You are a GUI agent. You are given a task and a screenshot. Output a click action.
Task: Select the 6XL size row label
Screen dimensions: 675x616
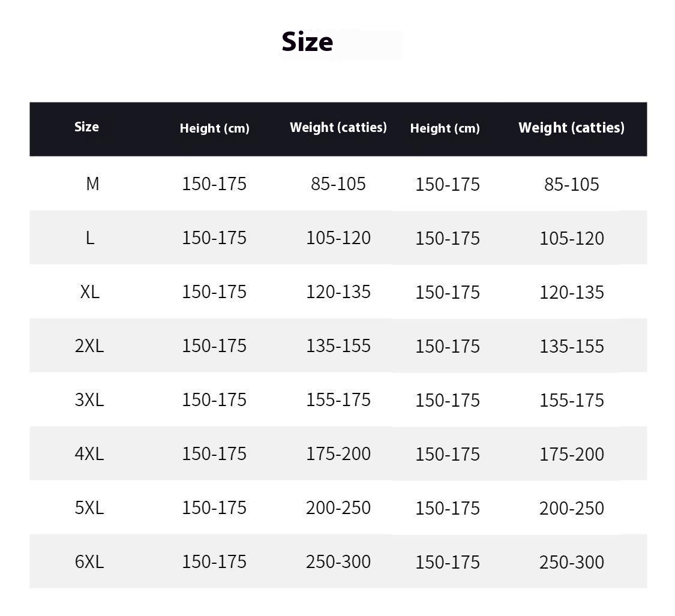[x=89, y=561]
